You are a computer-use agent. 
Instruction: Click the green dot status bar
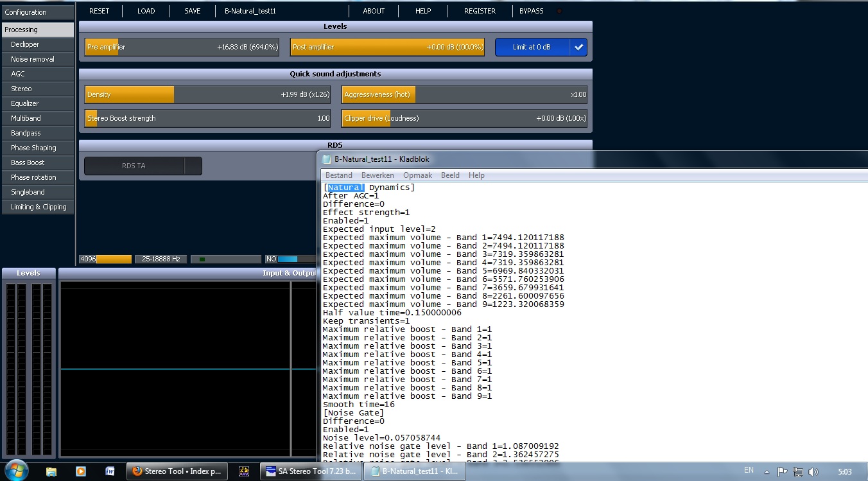[226, 259]
